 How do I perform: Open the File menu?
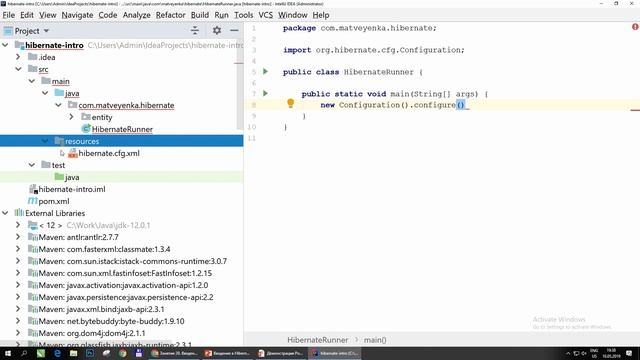tap(9, 15)
